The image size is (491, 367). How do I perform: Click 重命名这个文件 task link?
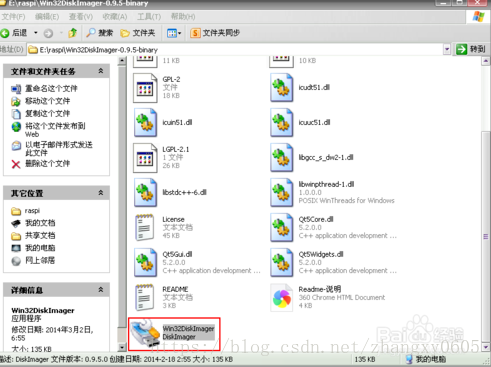pyautogui.click(x=51, y=88)
